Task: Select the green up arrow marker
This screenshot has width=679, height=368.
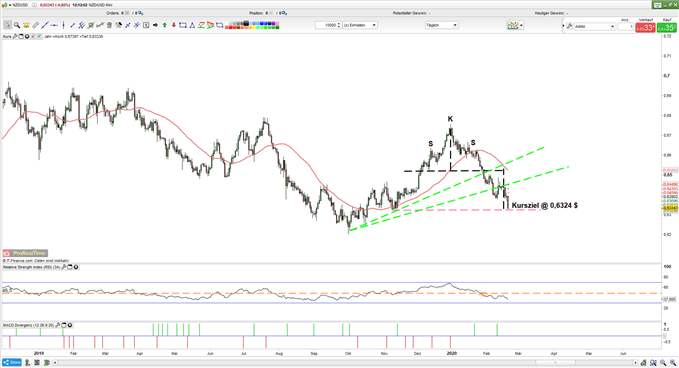Action: (x=165, y=25)
